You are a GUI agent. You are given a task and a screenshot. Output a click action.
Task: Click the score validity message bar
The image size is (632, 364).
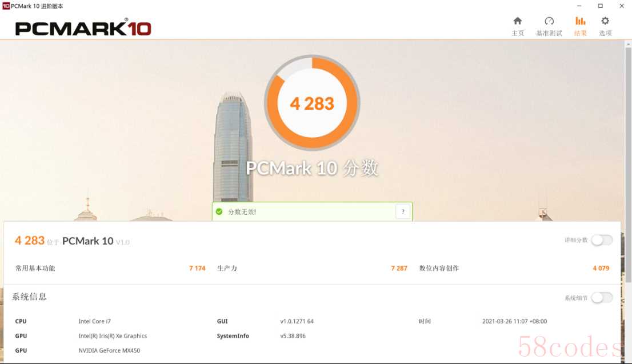[x=312, y=211]
